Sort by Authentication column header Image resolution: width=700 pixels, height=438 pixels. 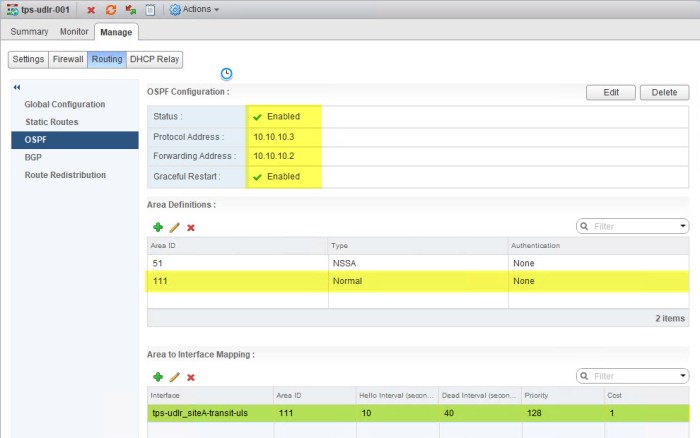click(x=599, y=246)
